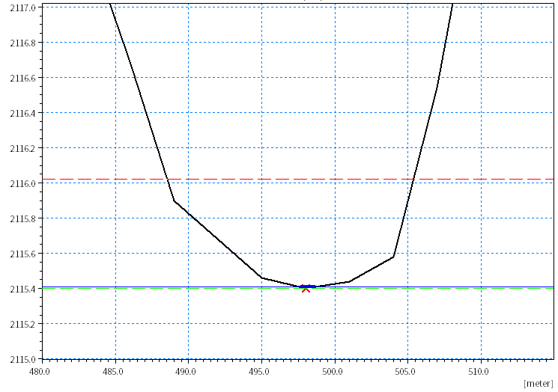Image resolution: width=558 pixels, height=392 pixels.
Task: Click the 2115.4 elevation axis label
Action: pyautogui.click(x=22, y=290)
